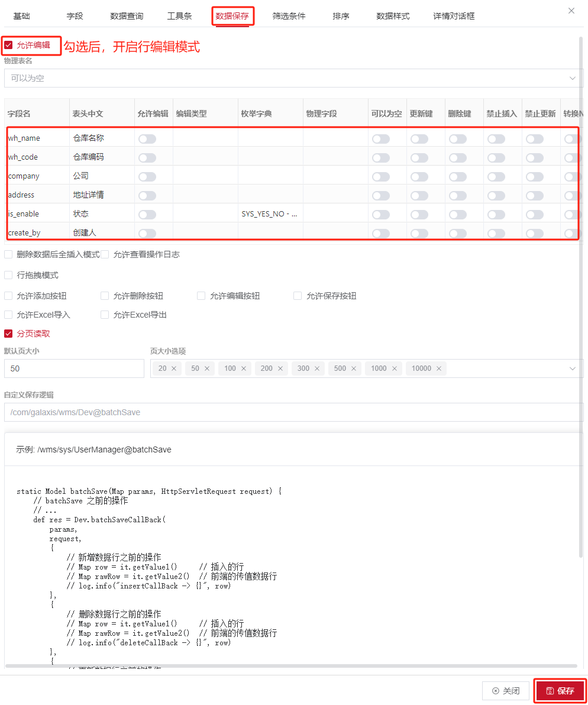Click the 编辑类型 column header
The image size is (588, 705).
pos(205,114)
